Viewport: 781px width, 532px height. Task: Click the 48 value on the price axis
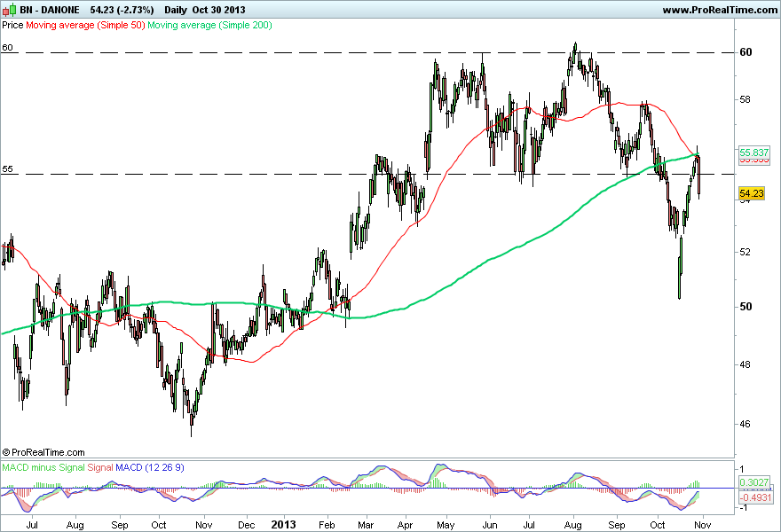tap(745, 364)
